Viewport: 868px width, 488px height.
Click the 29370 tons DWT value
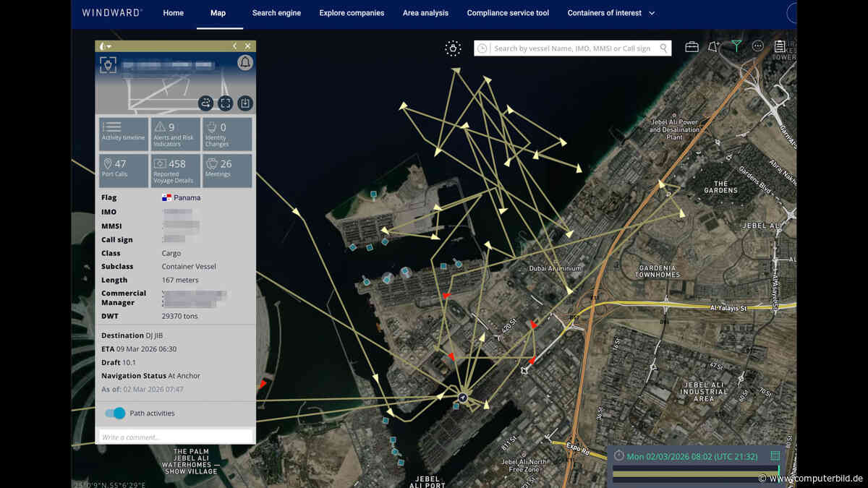(x=179, y=316)
